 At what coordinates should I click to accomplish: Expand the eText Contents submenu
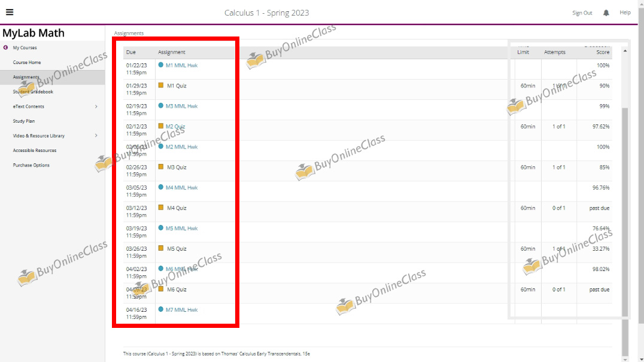96,107
